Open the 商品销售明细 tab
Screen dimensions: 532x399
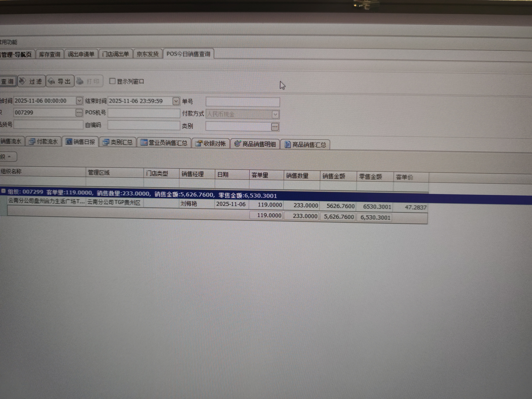coord(255,144)
